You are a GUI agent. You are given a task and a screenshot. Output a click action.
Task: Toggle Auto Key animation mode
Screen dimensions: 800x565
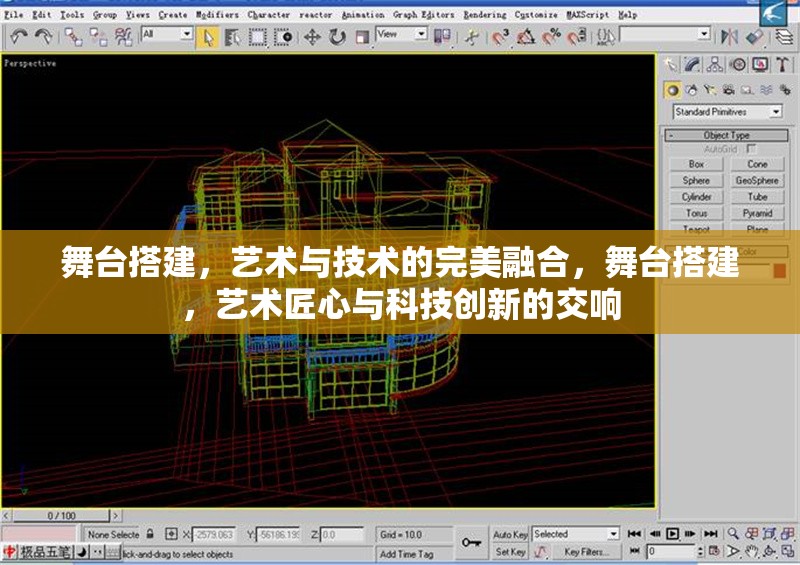(x=510, y=534)
